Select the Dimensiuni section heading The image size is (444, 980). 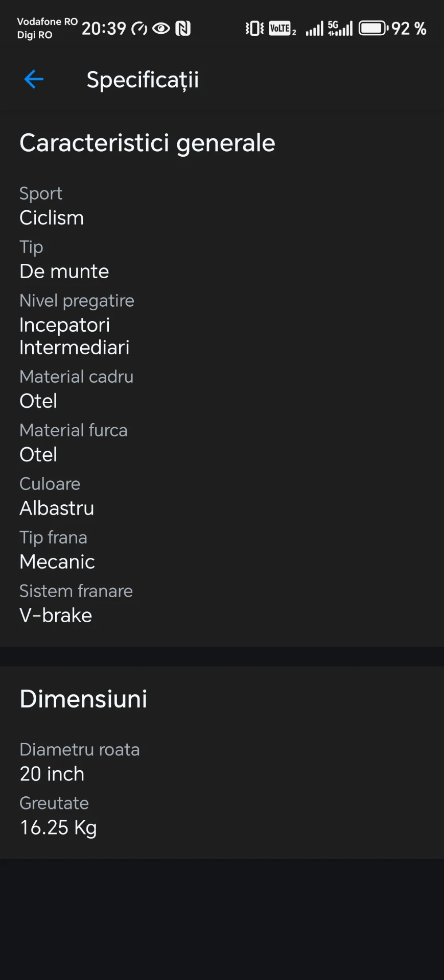[x=83, y=699]
